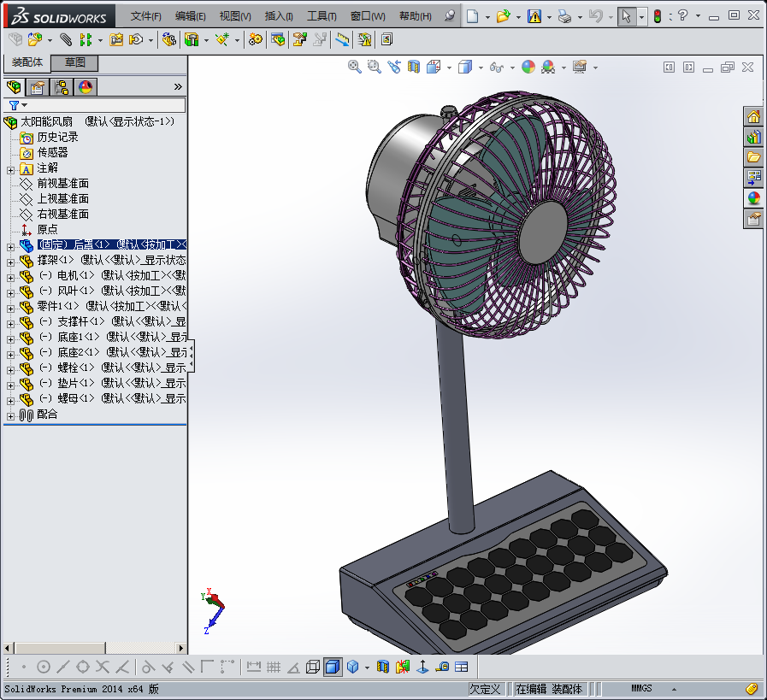Open the 编辑(E) menu
The image size is (767, 700).
[191, 16]
